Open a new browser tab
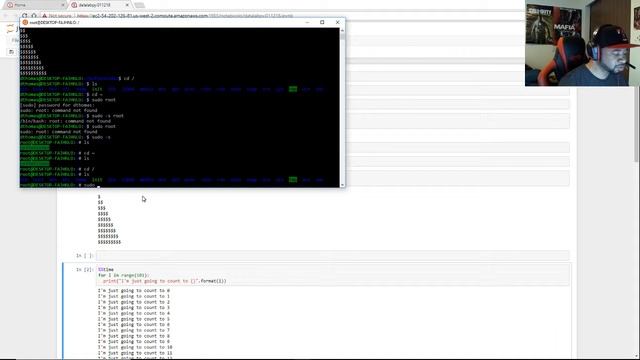Image resolution: width=640 pixels, height=360 pixels. coord(139,5)
